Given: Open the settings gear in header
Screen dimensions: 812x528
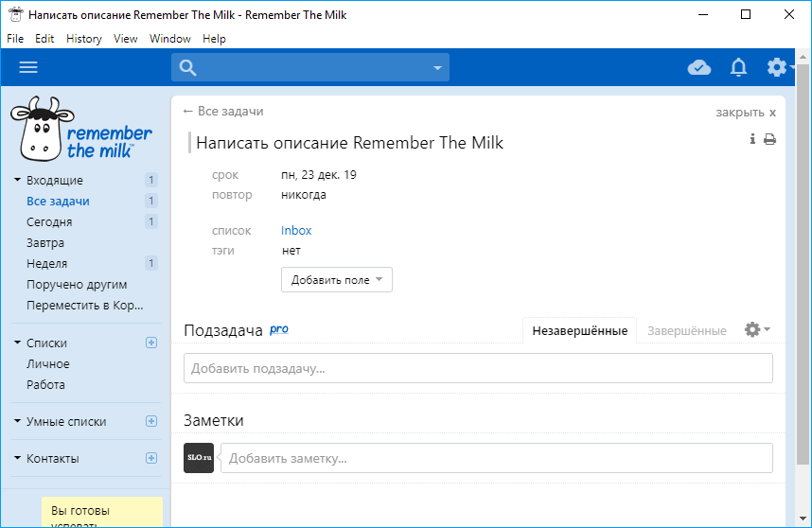Looking at the screenshot, I should (x=777, y=67).
